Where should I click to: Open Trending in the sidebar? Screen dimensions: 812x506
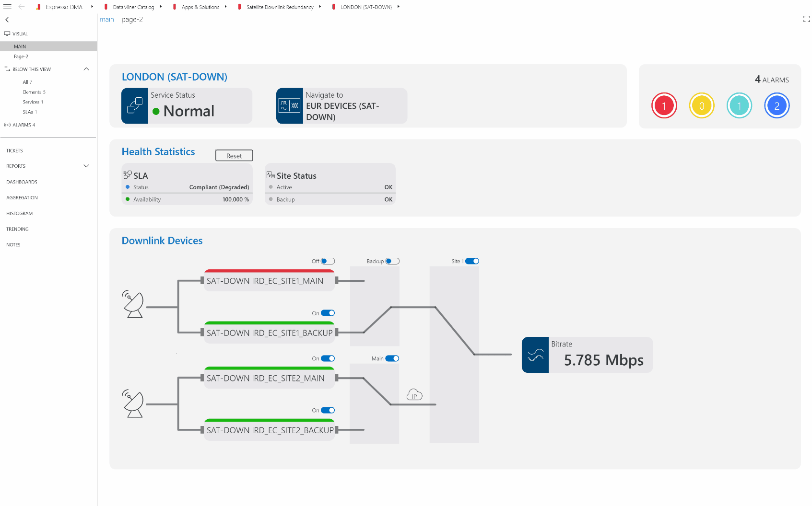(17, 229)
